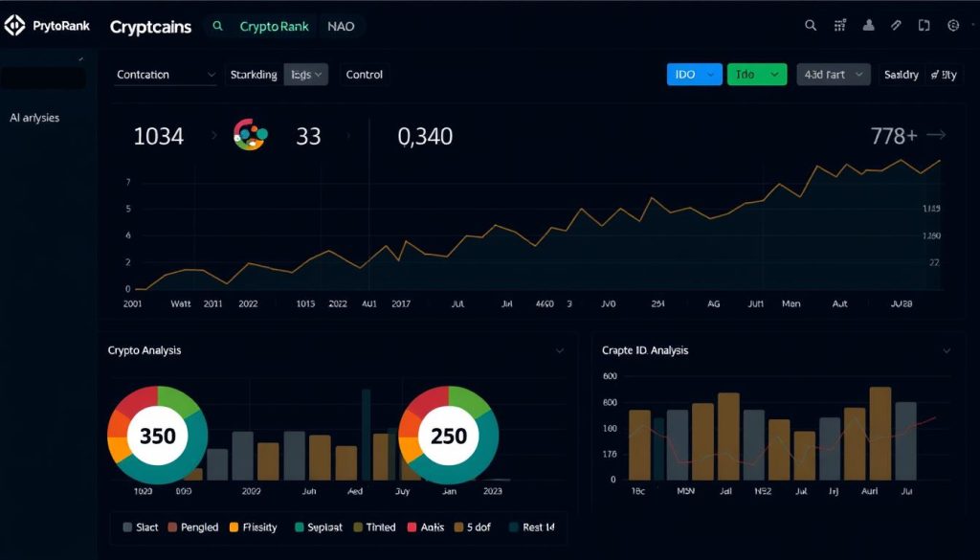The width and height of the screenshot is (980, 560).
Task: Click the small chevron after 1034
Action: tap(213, 136)
